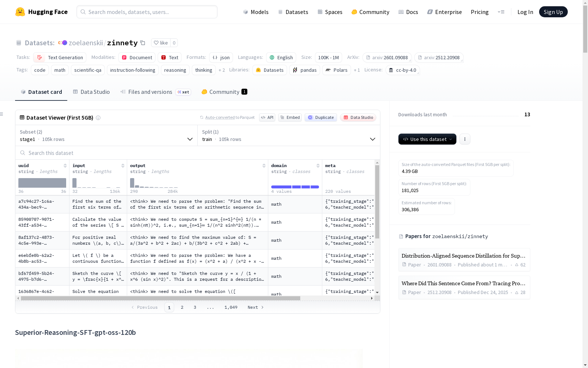
Task: Open the Files and versions tab
Action: point(155,92)
